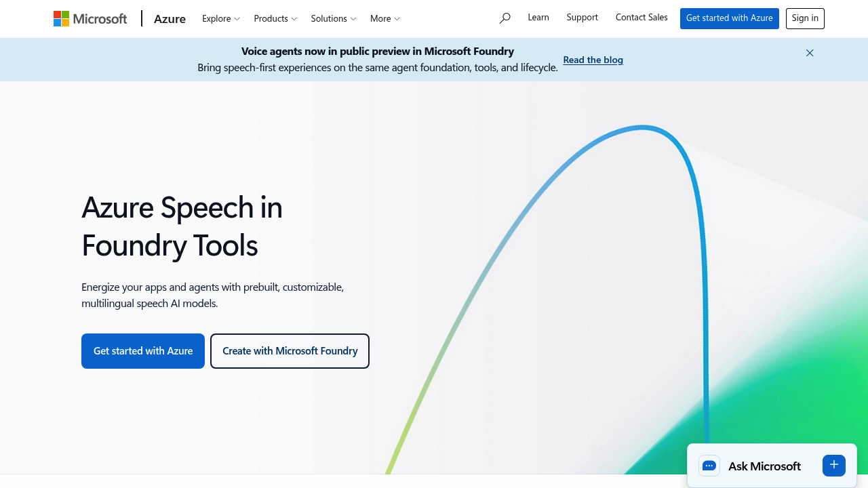Click Create with Microsoft Foundry
Viewport: 868px width, 488px height.
coord(290,351)
